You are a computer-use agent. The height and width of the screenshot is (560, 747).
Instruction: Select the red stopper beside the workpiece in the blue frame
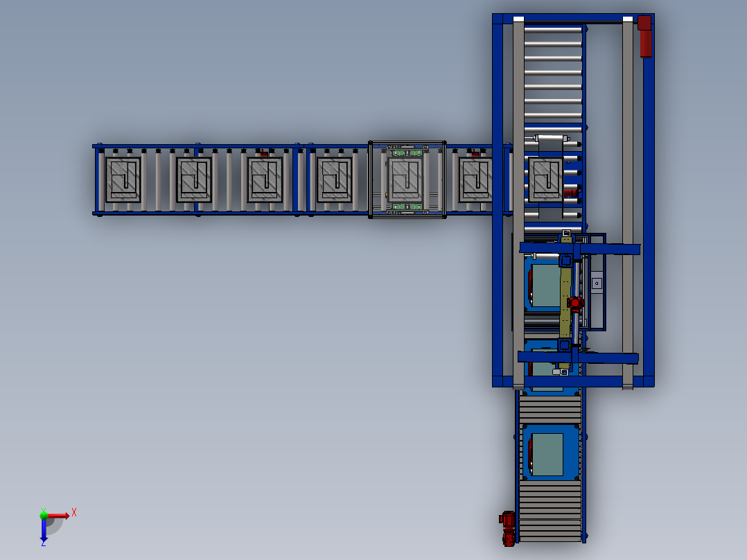570,193
